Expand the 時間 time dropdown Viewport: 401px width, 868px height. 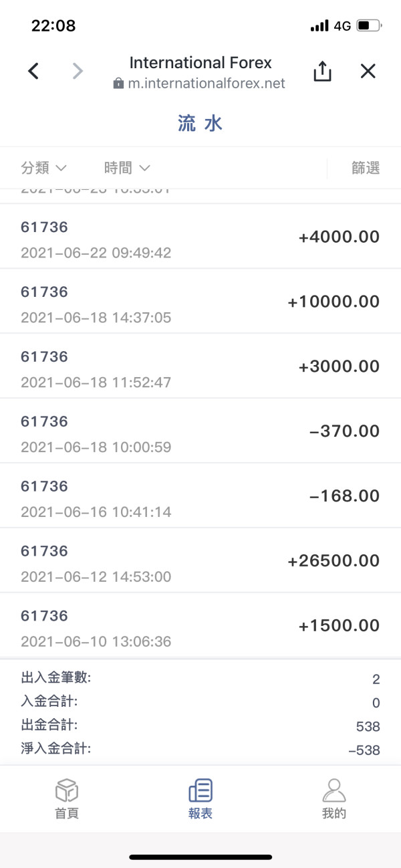point(127,168)
